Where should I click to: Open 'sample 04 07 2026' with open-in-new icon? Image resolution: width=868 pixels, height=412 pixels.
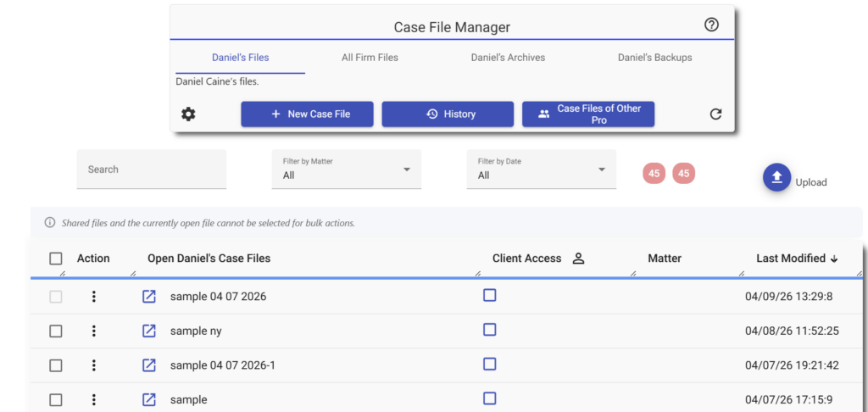click(149, 297)
